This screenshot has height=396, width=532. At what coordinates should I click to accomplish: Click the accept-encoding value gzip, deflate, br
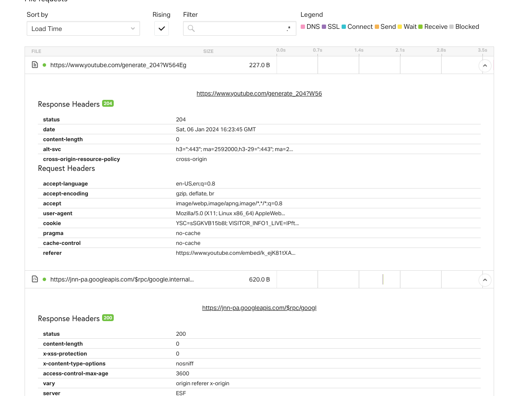point(195,193)
